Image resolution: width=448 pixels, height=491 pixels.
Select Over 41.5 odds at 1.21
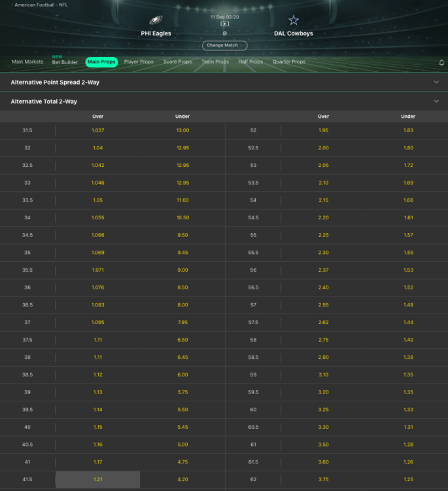tap(98, 479)
